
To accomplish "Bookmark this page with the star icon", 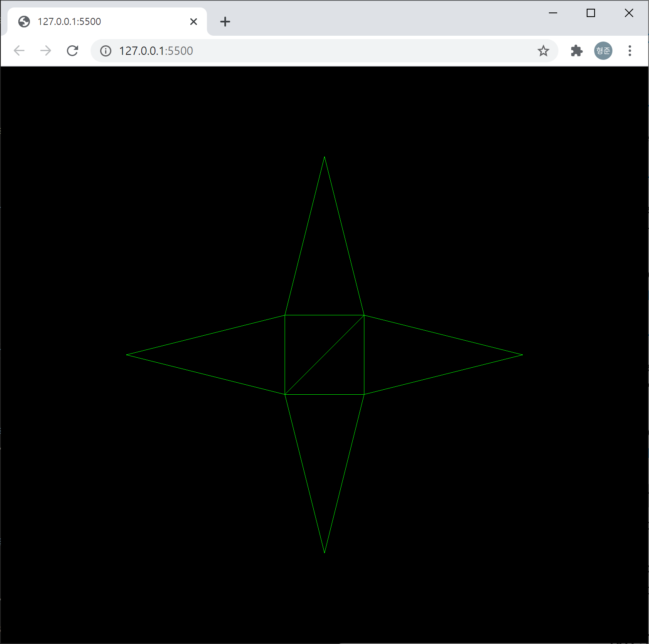I will click(x=543, y=51).
